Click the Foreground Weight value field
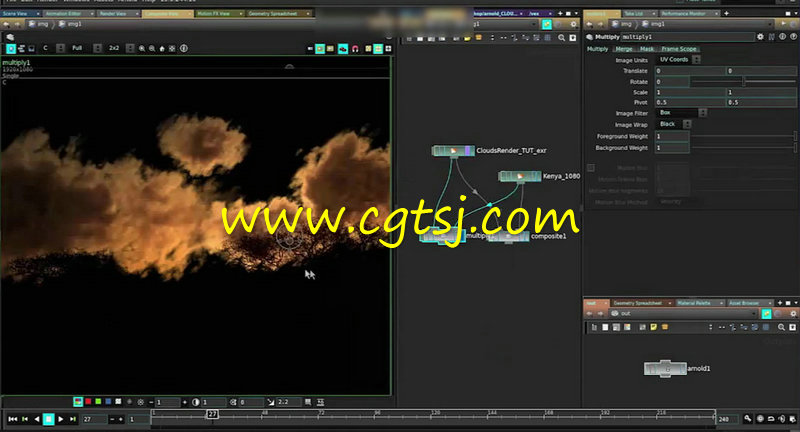Screen dimensions: 800x432 [x=672, y=136]
